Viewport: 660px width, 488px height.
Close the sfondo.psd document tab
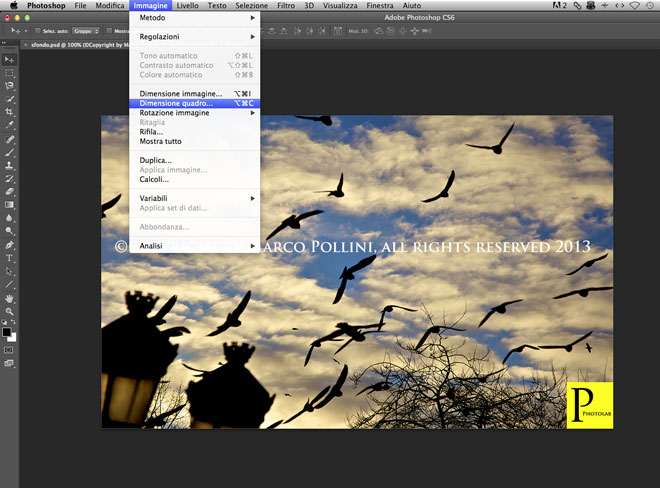pos(25,45)
